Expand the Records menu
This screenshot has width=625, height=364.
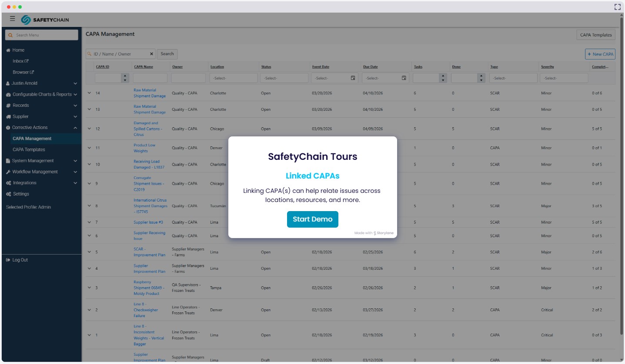tap(75, 106)
